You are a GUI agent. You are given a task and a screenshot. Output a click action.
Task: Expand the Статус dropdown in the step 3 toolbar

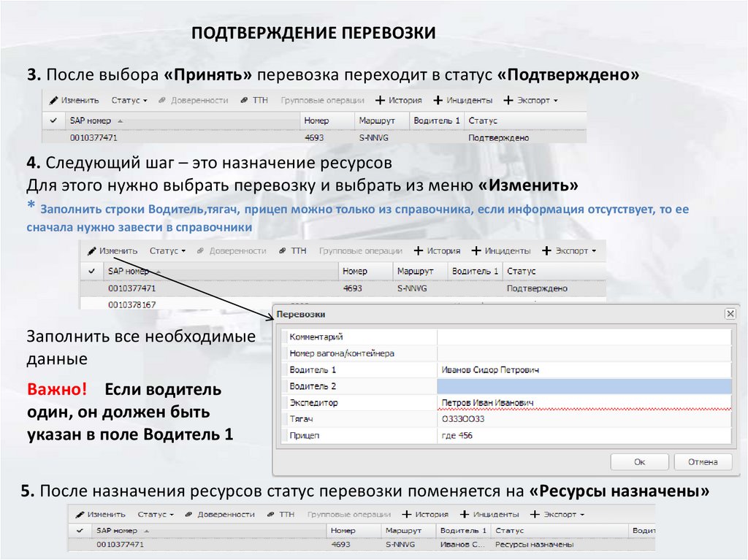tap(129, 100)
